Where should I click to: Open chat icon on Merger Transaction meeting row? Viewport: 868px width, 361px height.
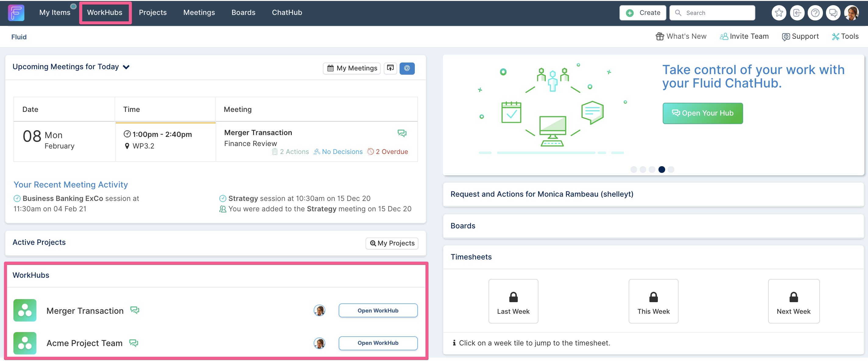402,133
